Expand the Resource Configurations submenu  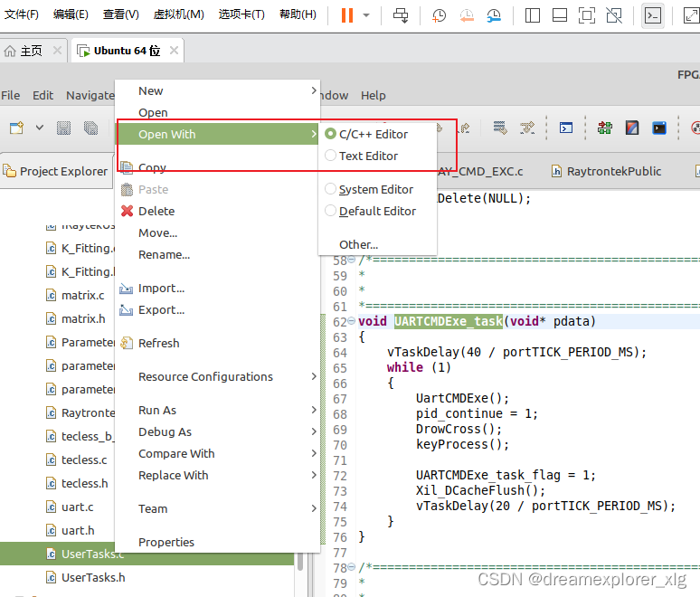(217, 376)
